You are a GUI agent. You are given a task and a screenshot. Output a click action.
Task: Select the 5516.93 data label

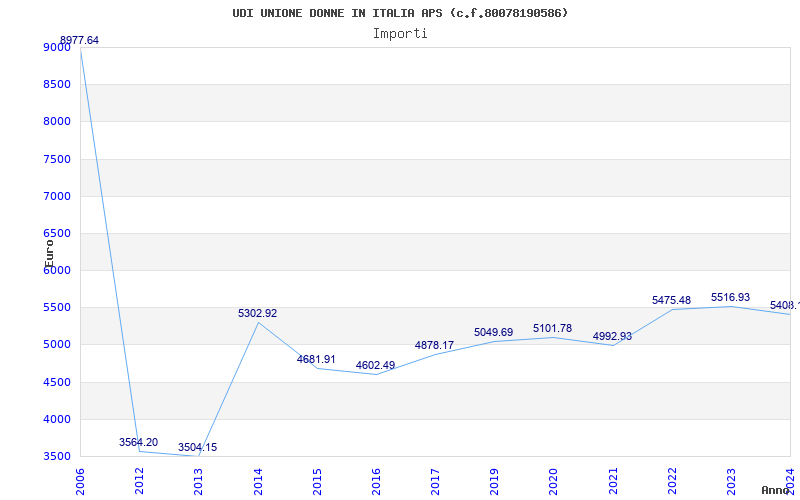[x=731, y=297]
